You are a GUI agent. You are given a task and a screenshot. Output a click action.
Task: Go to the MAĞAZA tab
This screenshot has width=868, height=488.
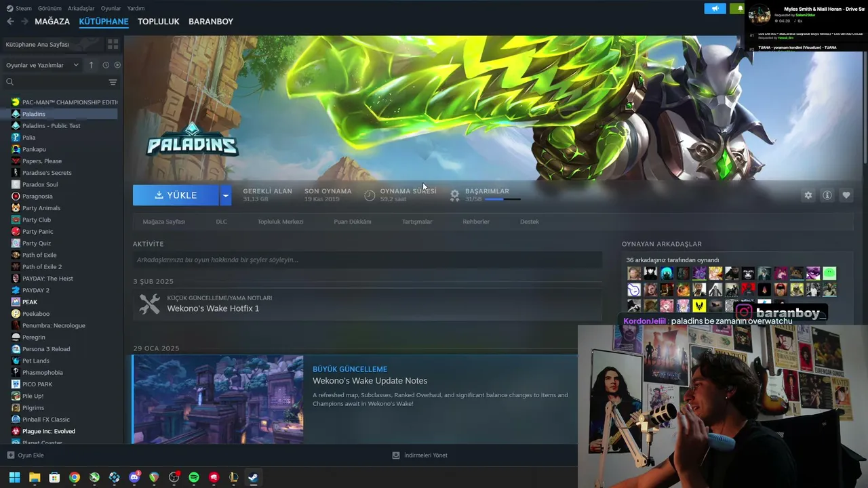click(52, 22)
